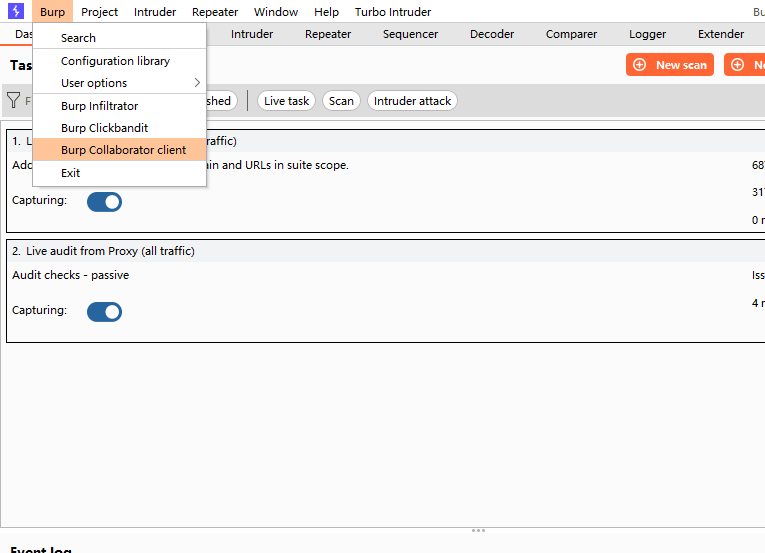Image resolution: width=765 pixels, height=553 pixels.
Task: Switch to the Decoder tab
Action: pyautogui.click(x=492, y=34)
